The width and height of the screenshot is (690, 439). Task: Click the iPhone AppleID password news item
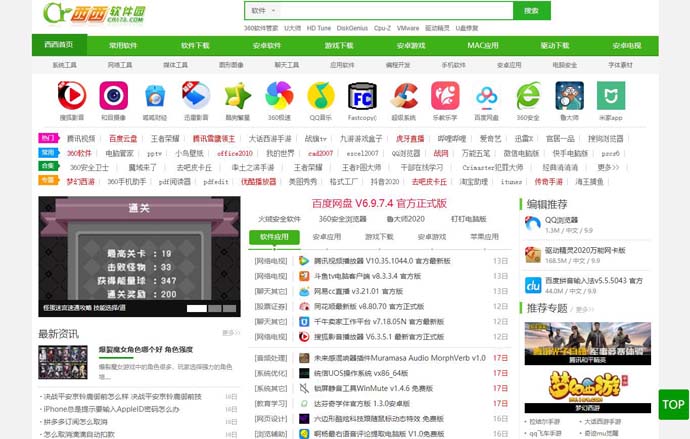pos(111,409)
